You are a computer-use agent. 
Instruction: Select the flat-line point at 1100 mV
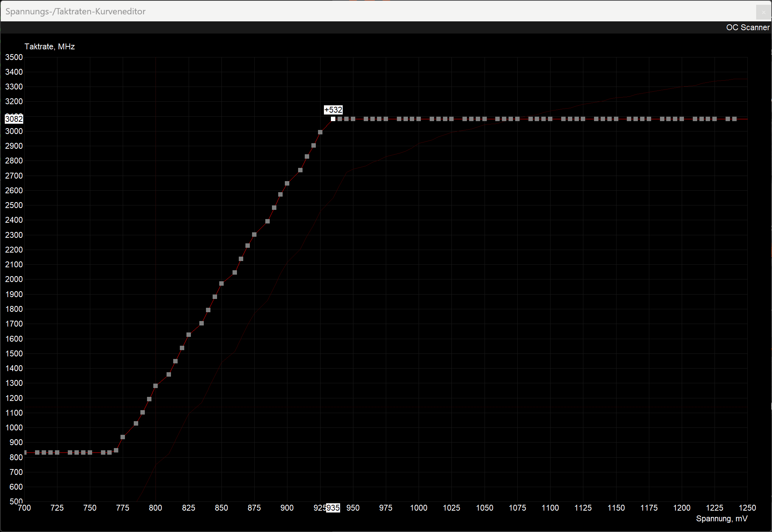550,119
